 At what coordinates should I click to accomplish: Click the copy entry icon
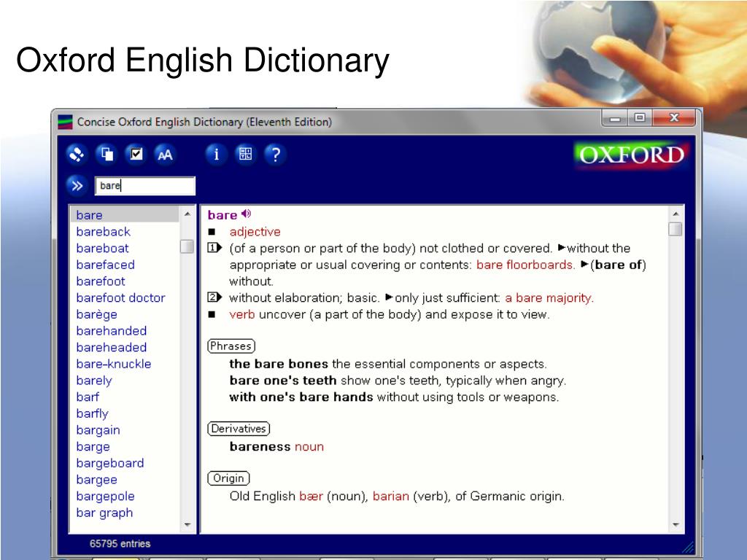(x=107, y=155)
